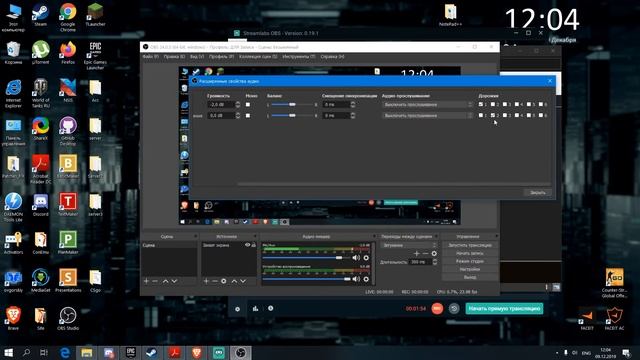Check track 2 in the -2.0 dB row
Image resolution: width=640 pixels, height=360 pixels.
pos(493,104)
